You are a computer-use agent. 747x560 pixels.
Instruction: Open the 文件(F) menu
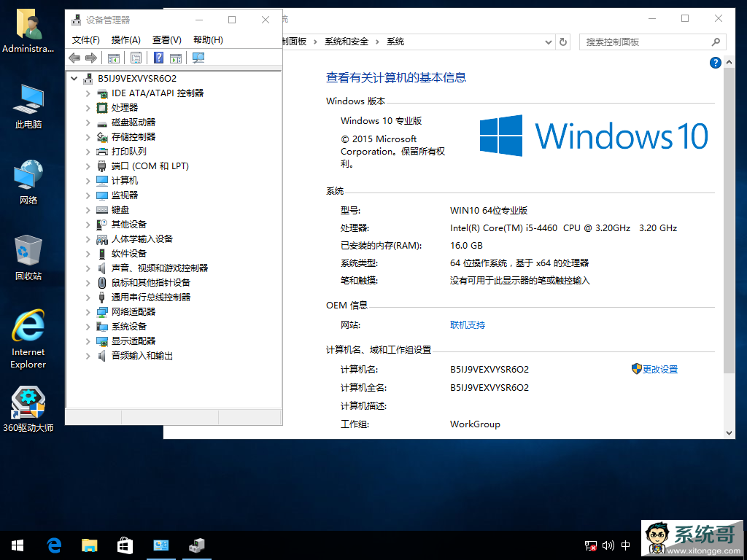click(x=86, y=40)
